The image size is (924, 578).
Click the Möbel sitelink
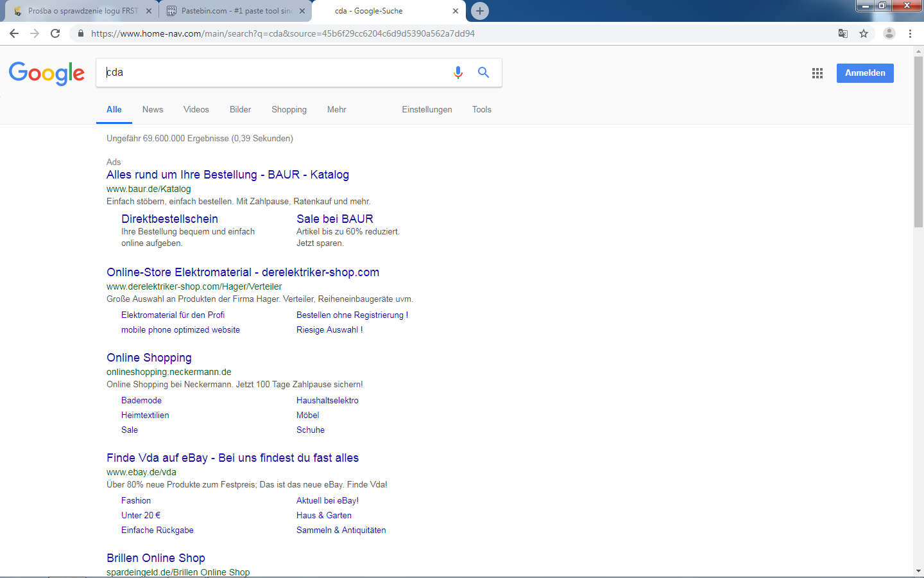coord(308,415)
